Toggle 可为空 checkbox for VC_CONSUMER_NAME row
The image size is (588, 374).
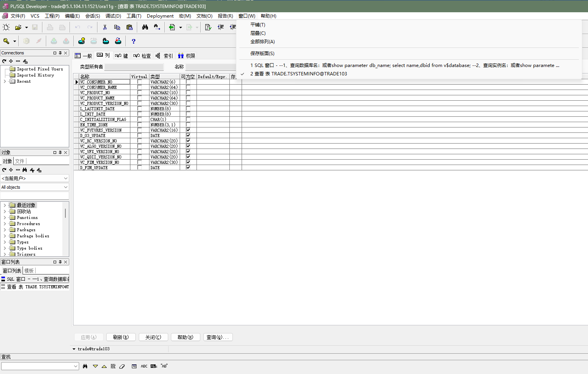point(188,87)
